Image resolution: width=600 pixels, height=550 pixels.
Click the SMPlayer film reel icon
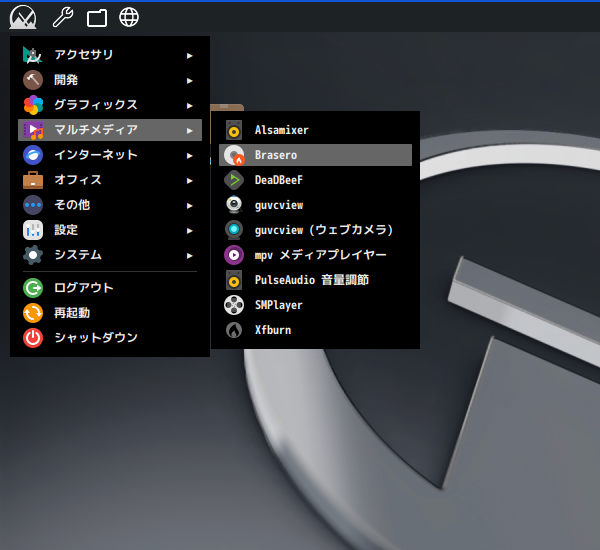tap(233, 305)
